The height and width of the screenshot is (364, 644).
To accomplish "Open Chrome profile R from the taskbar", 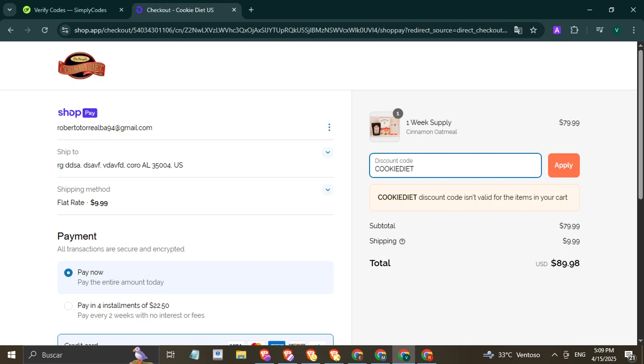I will click(427, 355).
